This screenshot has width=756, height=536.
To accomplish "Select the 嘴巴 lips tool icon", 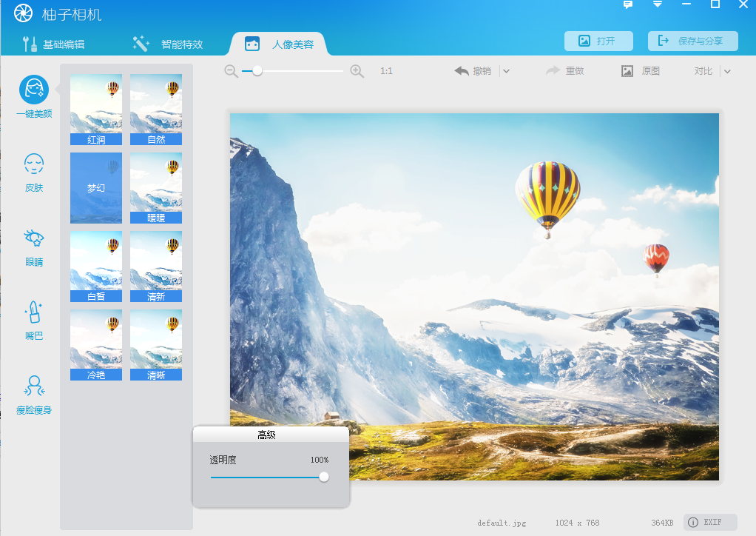I will (x=34, y=312).
